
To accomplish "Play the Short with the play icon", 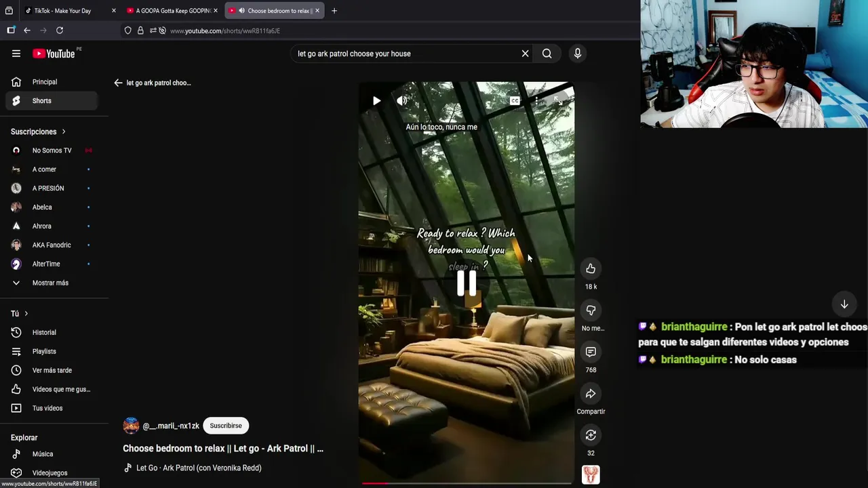I will point(376,101).
